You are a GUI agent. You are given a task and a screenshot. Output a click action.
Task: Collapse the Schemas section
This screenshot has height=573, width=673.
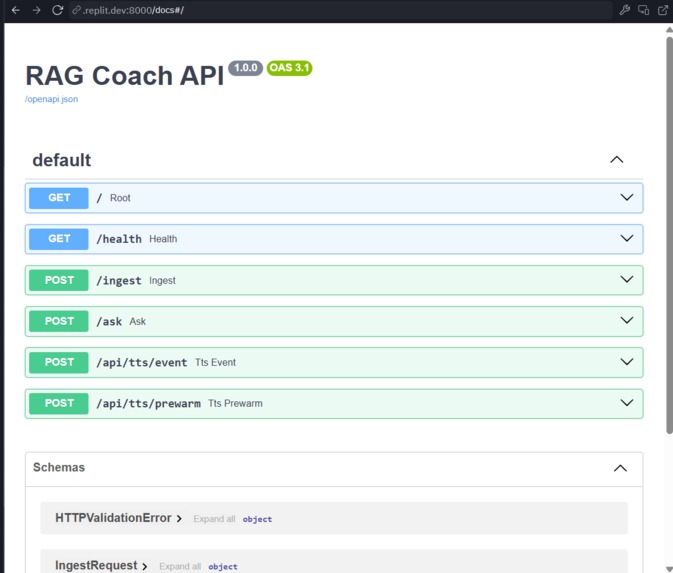click(x=620, y=468)
